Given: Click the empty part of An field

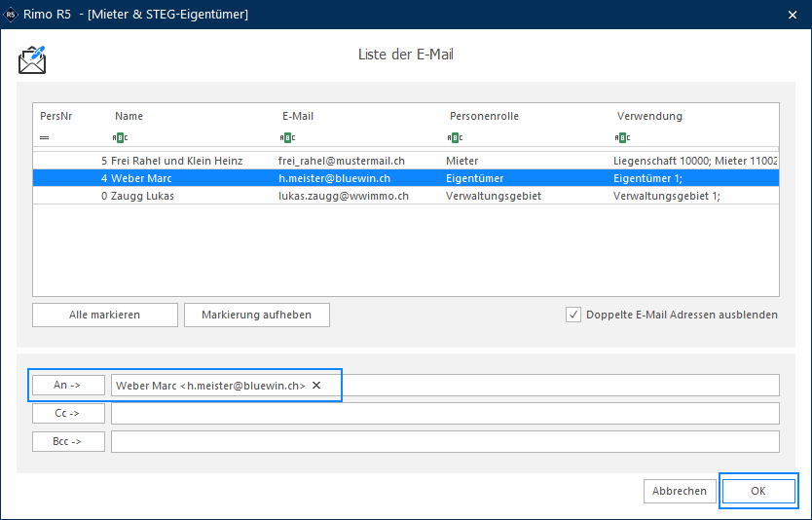Looking at the screenshot, I should 551,386.
